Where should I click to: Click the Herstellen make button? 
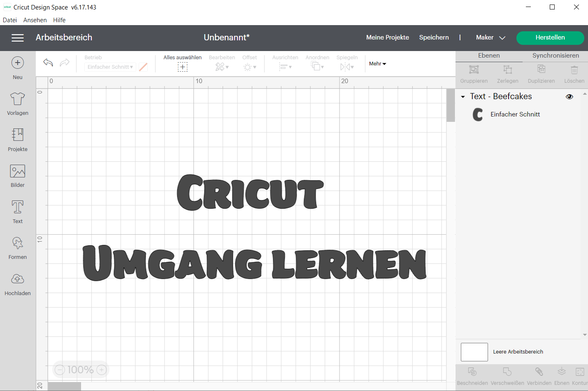pos(550,37)
